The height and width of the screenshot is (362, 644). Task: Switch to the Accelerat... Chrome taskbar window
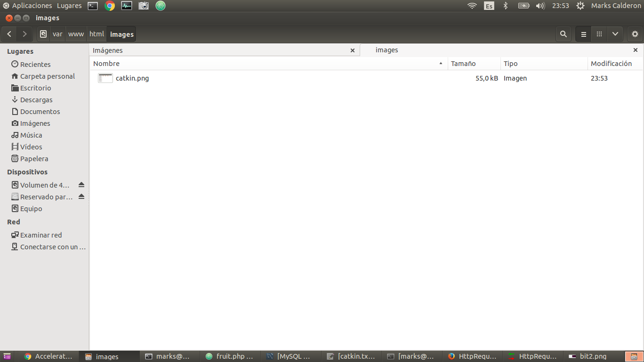tap(48, 356)
